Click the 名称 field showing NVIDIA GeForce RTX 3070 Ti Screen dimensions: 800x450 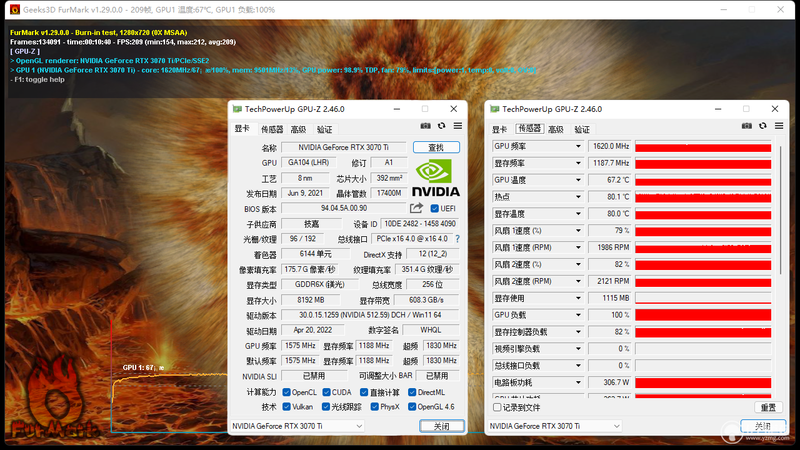point(343,147)
